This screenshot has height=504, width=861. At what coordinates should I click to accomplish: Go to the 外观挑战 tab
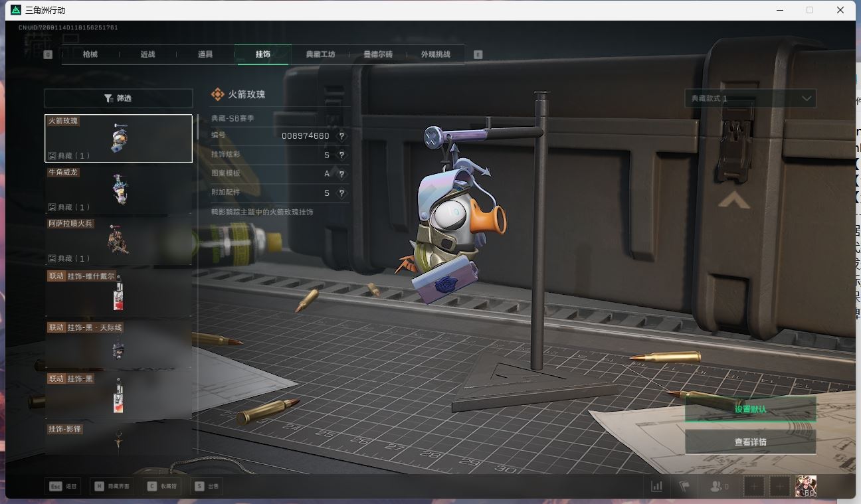[x=435, y=54]
